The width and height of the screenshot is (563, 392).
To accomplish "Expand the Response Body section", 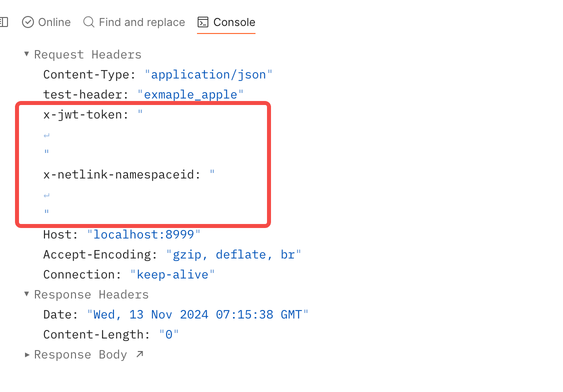I will pyautogui.click(x=26, y=354).
